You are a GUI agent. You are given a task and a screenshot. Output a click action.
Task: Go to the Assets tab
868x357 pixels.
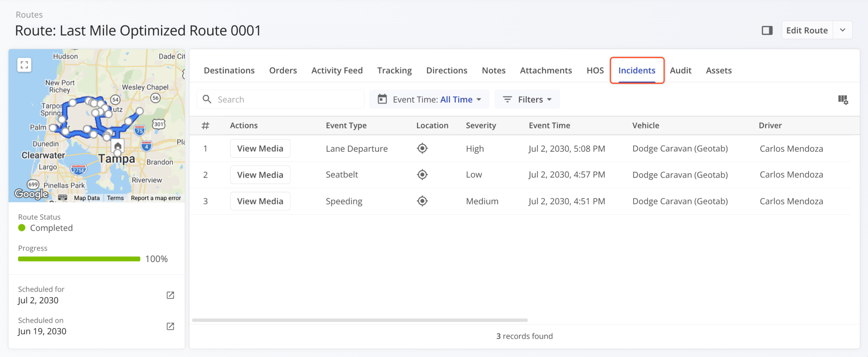pyautogui.click(x=719, y=70)
